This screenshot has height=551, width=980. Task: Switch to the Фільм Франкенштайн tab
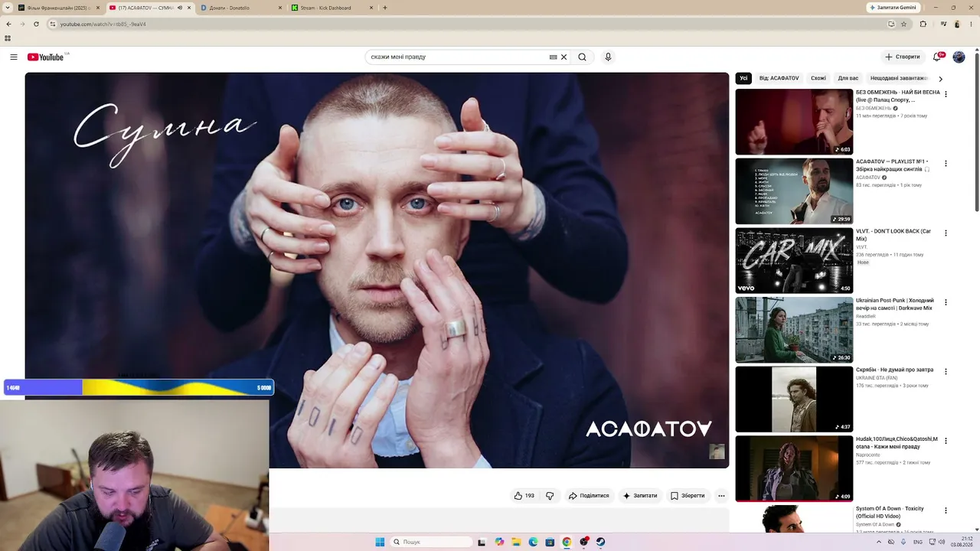59,8
